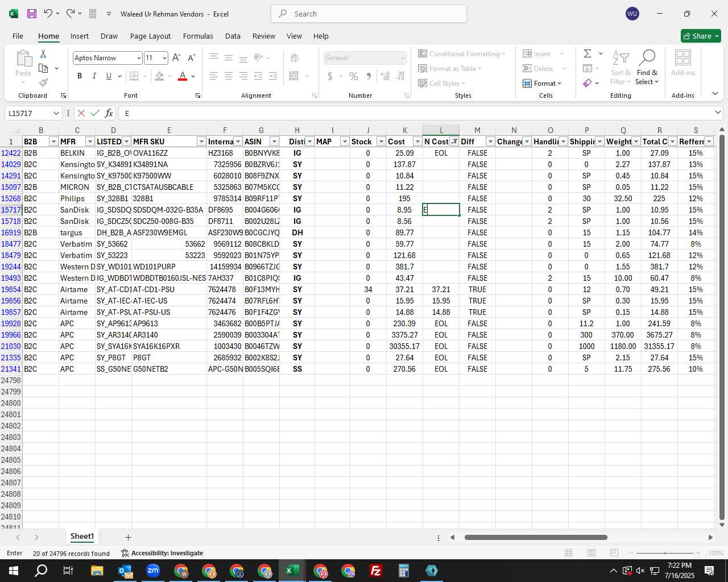Switch to the Data tab
The height and width of the screenshot is (582, 728).
(x=233, y=36)
